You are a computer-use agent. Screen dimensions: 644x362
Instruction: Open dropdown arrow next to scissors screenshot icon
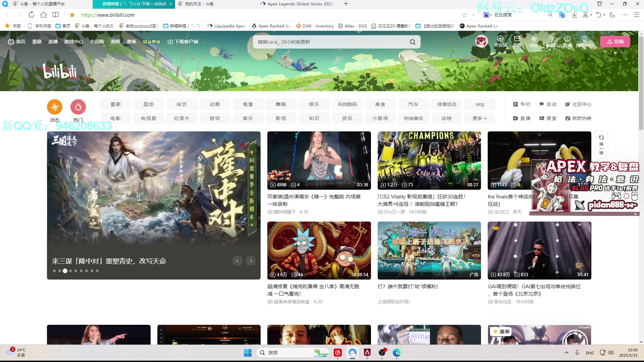591,15
